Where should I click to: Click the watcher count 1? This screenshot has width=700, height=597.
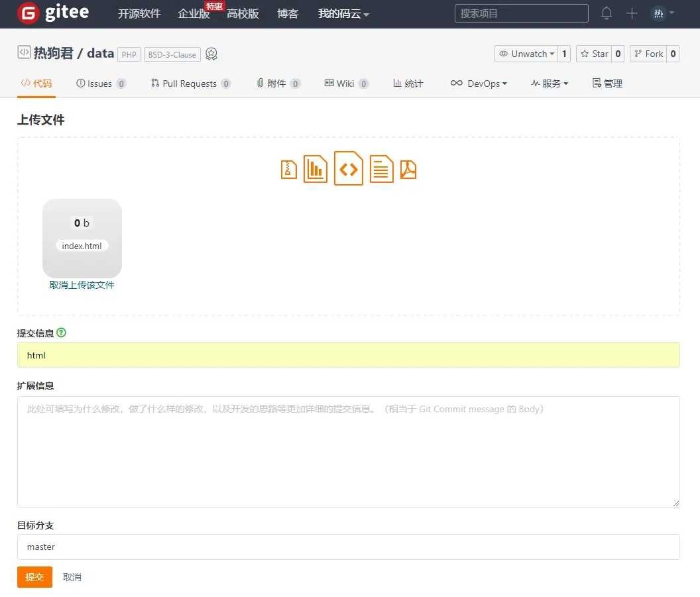[564, 54]
